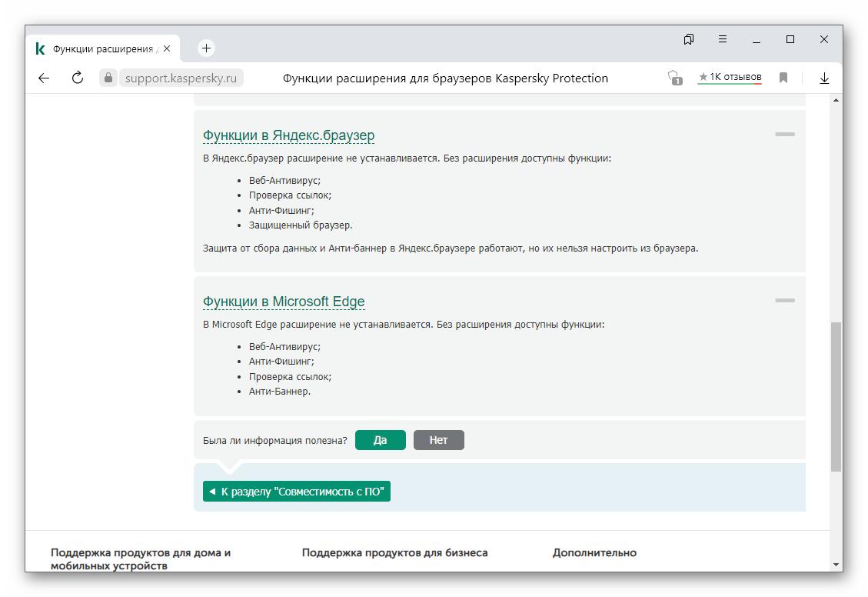Close the Функции расширения tab

click(x=167, y=48)
